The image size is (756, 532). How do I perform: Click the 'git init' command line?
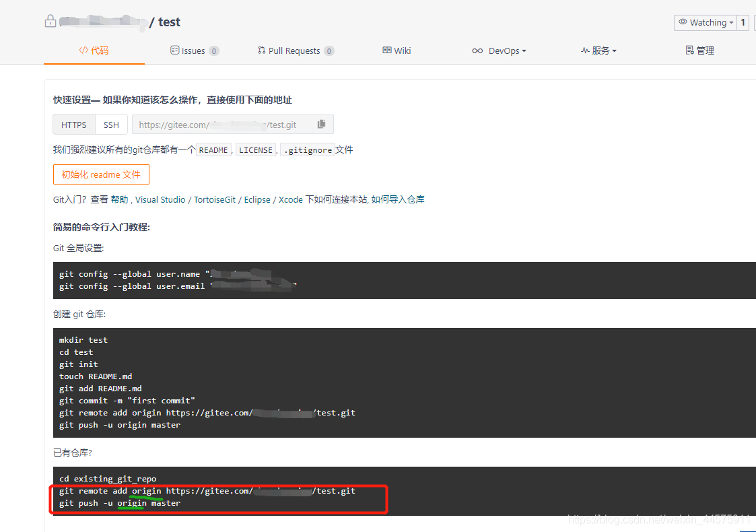pyautogui.click(x=79, y=364)
